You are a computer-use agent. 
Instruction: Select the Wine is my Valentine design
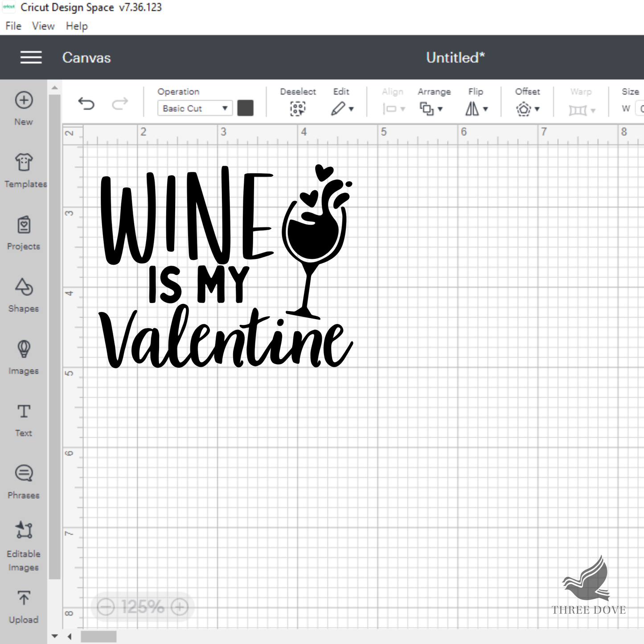coord(226,267)
